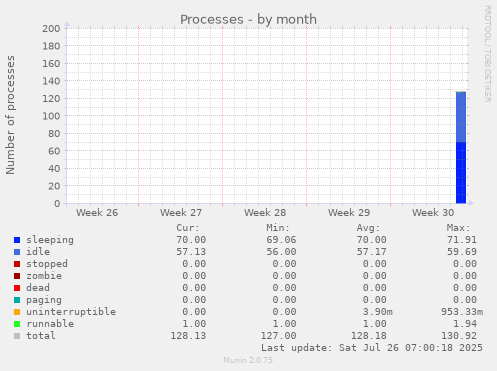
Task: Click the 'stopped' legend label
Action: point(47,264)
